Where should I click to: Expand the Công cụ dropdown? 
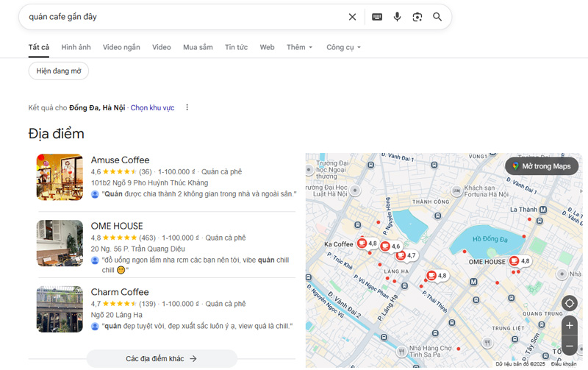click(x=343, y=47)
